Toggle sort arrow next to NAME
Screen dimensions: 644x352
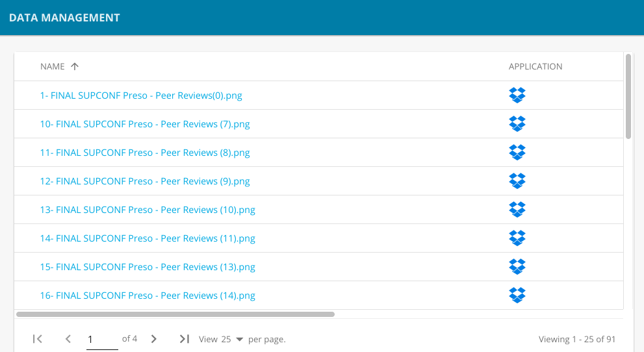[x=74, y=66]
